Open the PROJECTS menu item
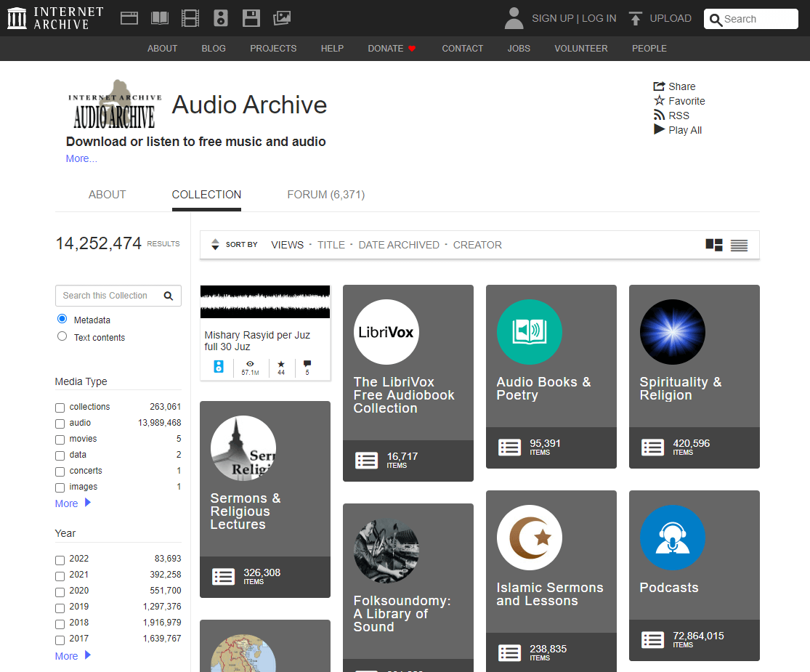The height and width of the screenshot is (672, 810). click(273, 49)
